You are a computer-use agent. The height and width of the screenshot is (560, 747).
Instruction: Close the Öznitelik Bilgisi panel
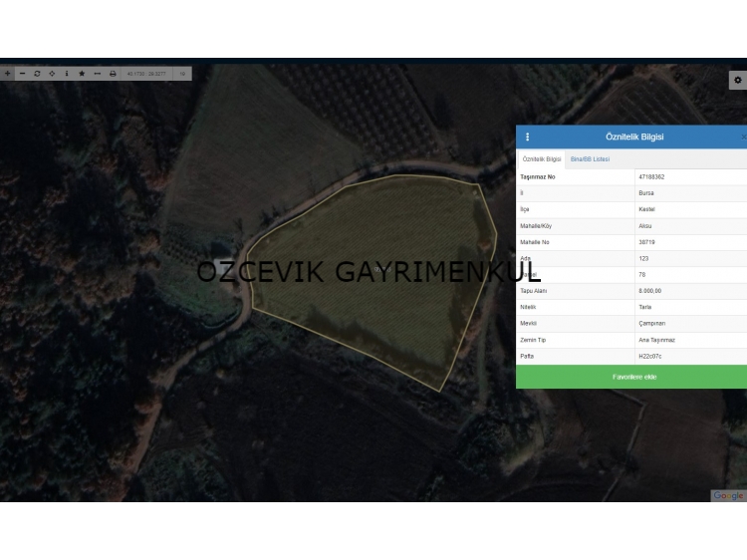[x=743, y=137]
